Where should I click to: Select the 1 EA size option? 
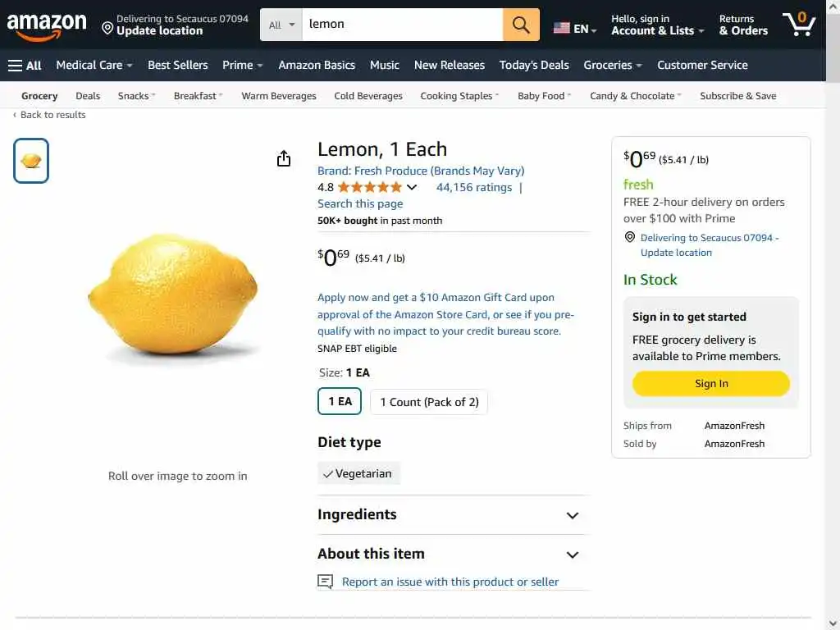click(340, 401)
